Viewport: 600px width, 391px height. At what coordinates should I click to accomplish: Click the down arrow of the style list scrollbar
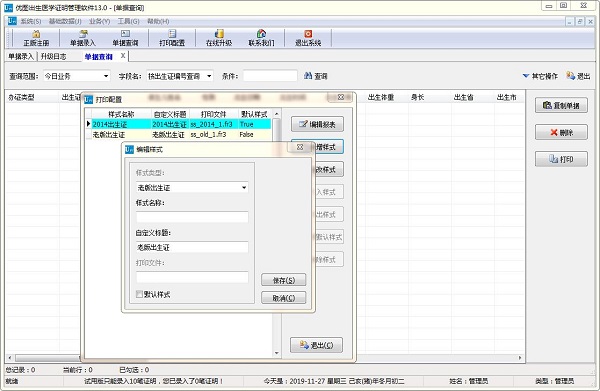pos(277,353)
